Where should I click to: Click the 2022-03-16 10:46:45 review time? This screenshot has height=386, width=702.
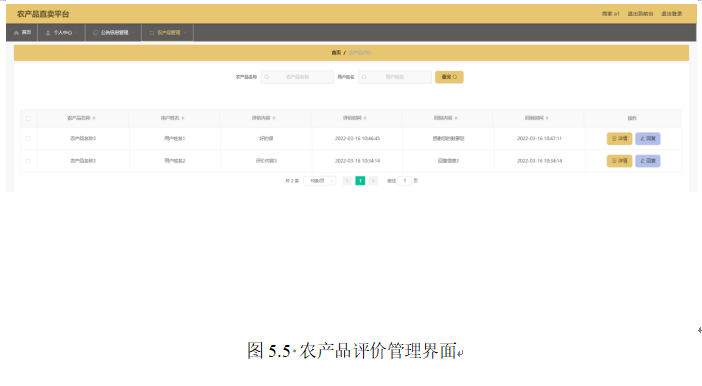click(357, 139)
